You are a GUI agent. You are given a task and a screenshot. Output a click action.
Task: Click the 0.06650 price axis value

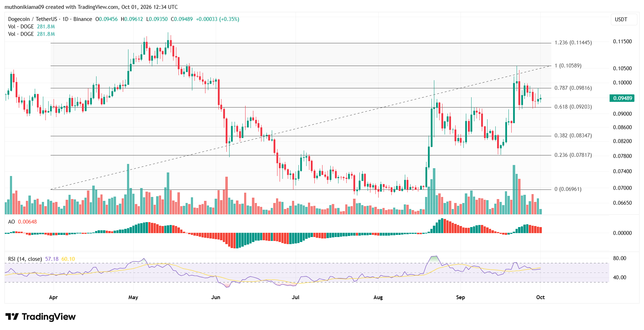click(622, 203)
